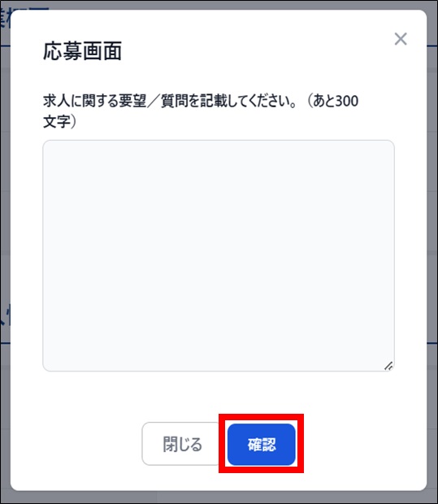This screenshot has width=438, height=504.
Task: Click the 閉じる button
Action: [x=182, y=444]
